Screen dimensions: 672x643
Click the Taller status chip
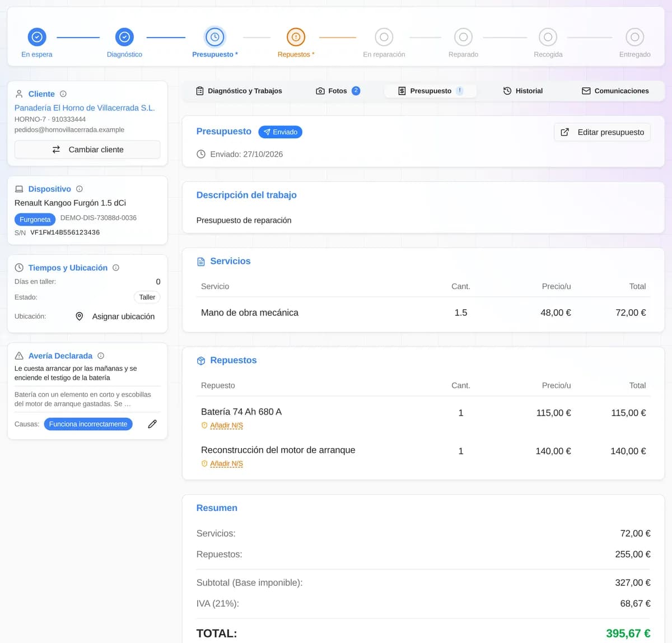(x=147, y=297)
